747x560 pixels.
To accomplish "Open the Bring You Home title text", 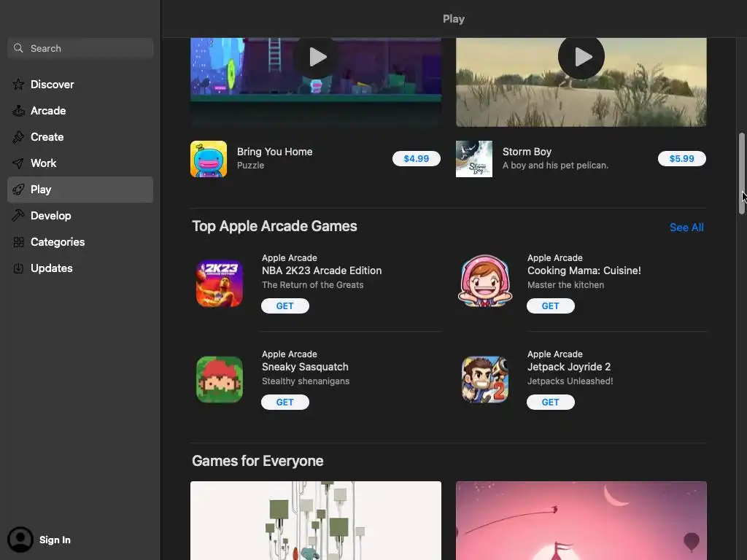I will tap(275, 152).
